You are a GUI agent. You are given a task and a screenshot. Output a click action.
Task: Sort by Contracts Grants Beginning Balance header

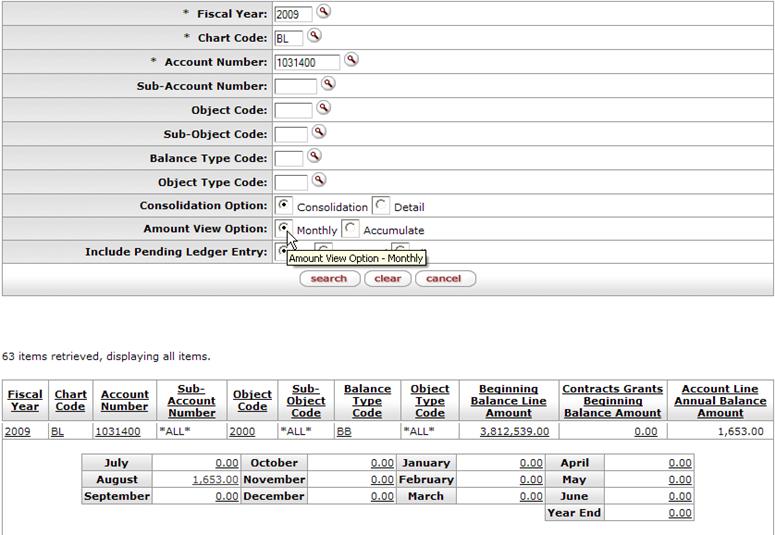tap(613, 401)
